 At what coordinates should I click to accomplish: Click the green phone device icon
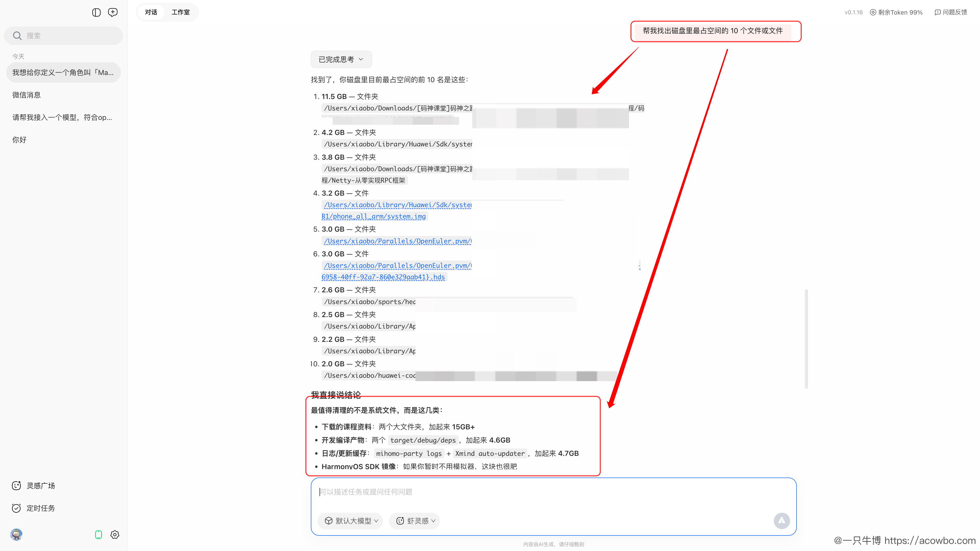click(99, 535)
